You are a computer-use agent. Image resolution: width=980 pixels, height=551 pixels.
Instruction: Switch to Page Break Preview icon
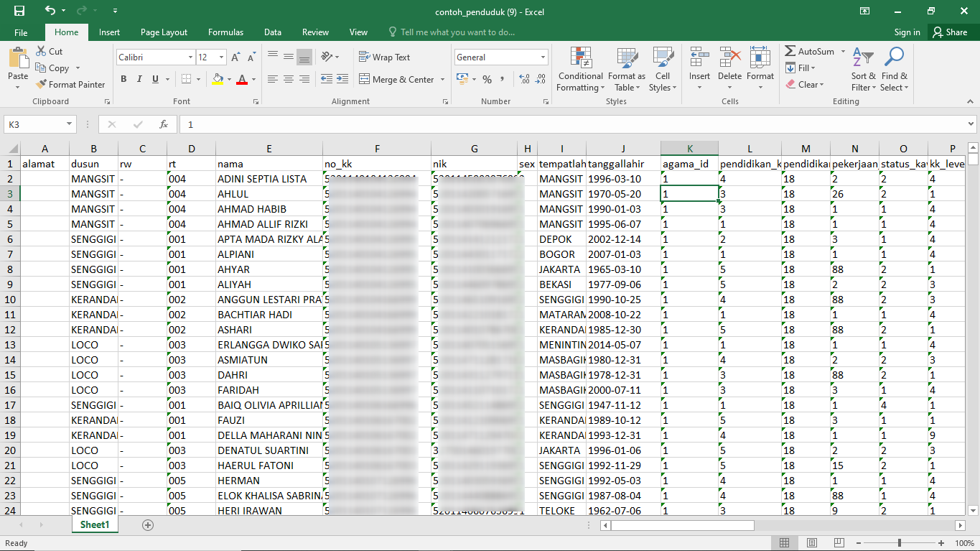(x=840, y=543)
